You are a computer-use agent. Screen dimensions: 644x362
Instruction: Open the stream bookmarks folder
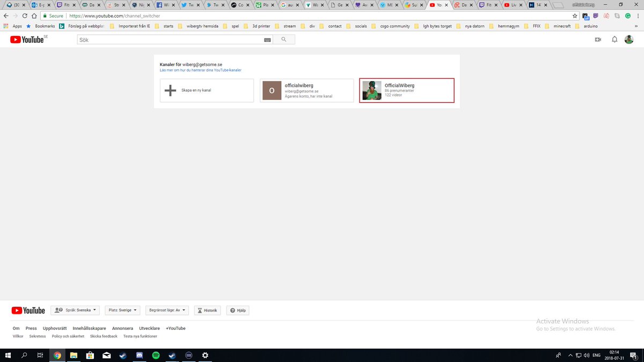click(285, 26)
